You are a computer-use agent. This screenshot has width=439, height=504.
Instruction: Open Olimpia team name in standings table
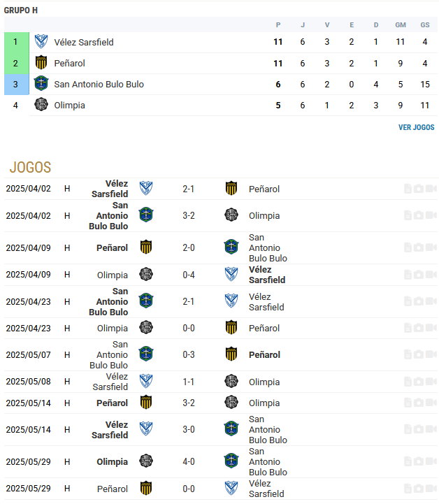[x=69, y=105]
